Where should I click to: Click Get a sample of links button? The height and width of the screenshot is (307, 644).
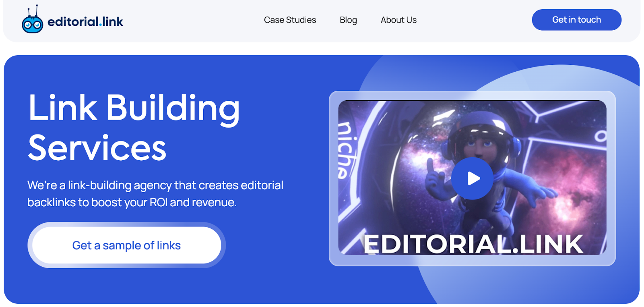tap(126, 245)
